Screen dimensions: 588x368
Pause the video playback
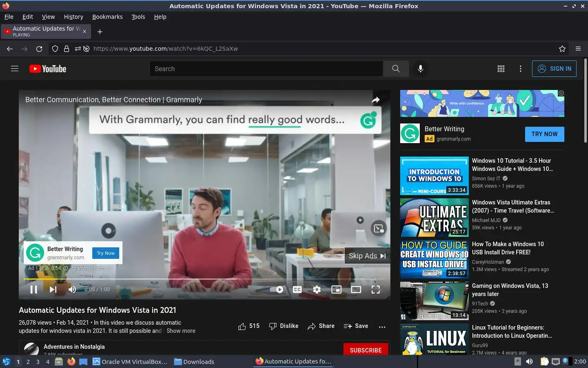coord(34,289)
